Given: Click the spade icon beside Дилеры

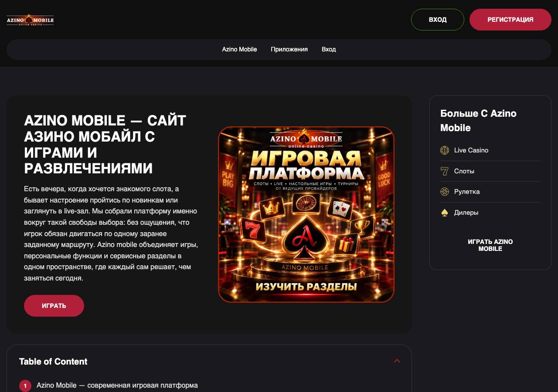Looking at the screenshot, I should point(445,213).
